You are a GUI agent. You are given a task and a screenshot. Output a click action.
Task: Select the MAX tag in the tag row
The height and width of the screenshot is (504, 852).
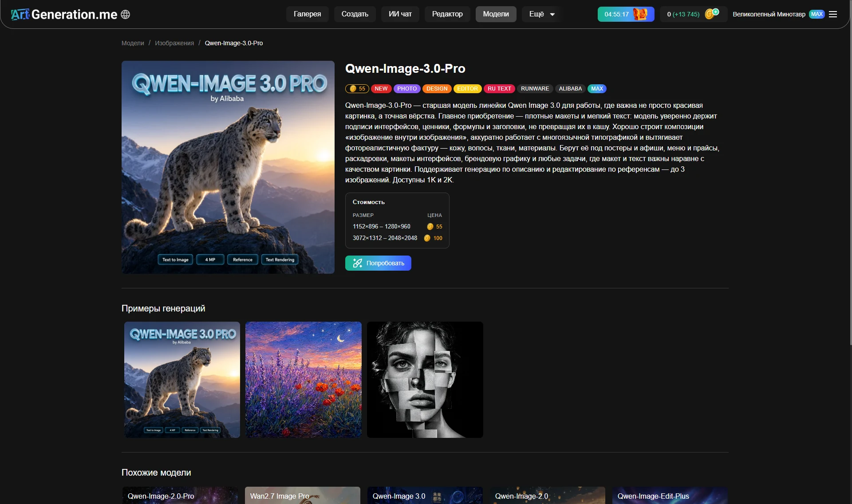597,89
